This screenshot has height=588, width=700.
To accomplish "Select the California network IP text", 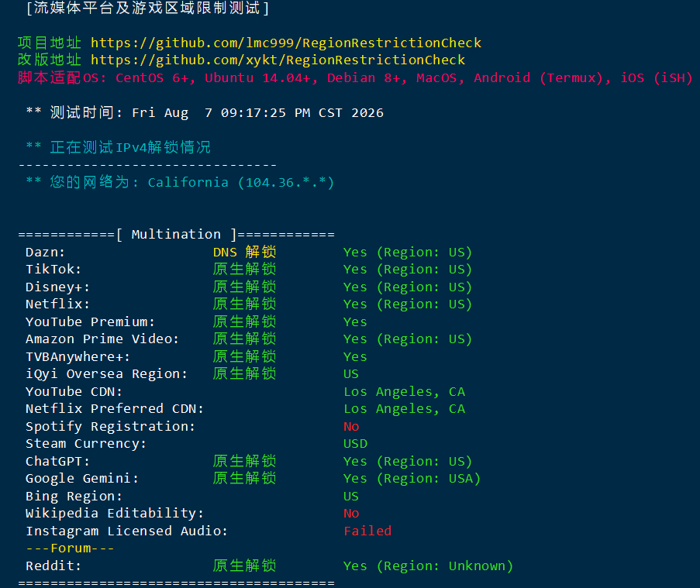I will (240, 183).
